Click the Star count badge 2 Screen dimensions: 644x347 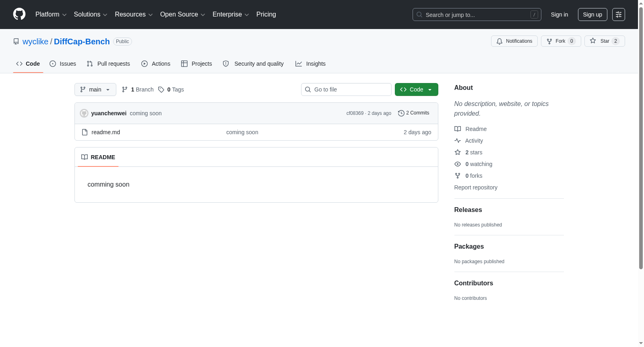615,41
